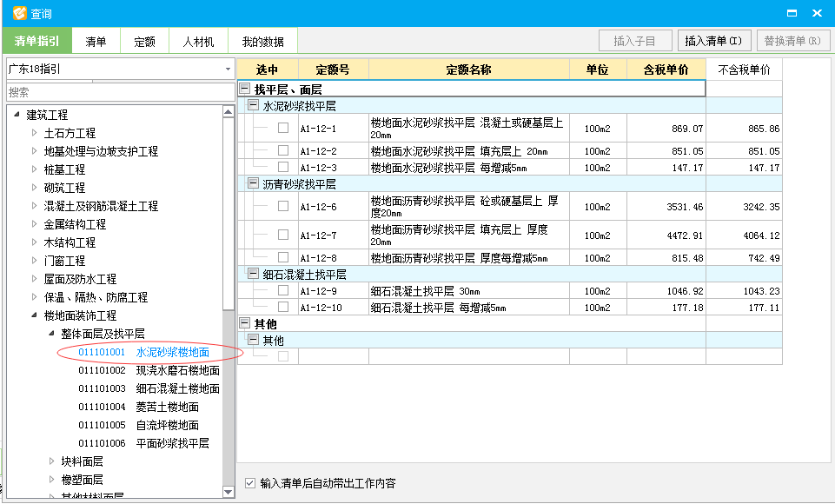Switch to the 清单指引 tab

(36, 41)
